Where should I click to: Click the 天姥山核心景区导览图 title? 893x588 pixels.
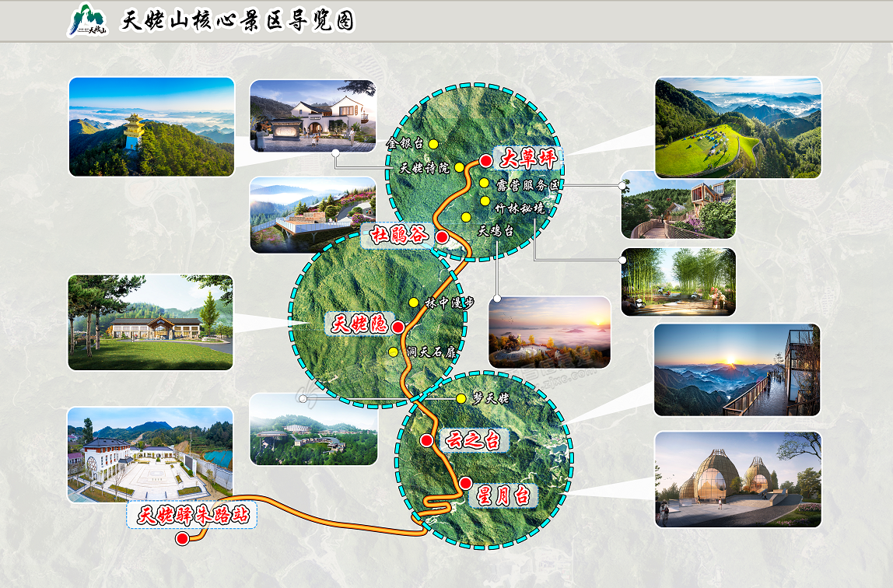pos(237,21)
